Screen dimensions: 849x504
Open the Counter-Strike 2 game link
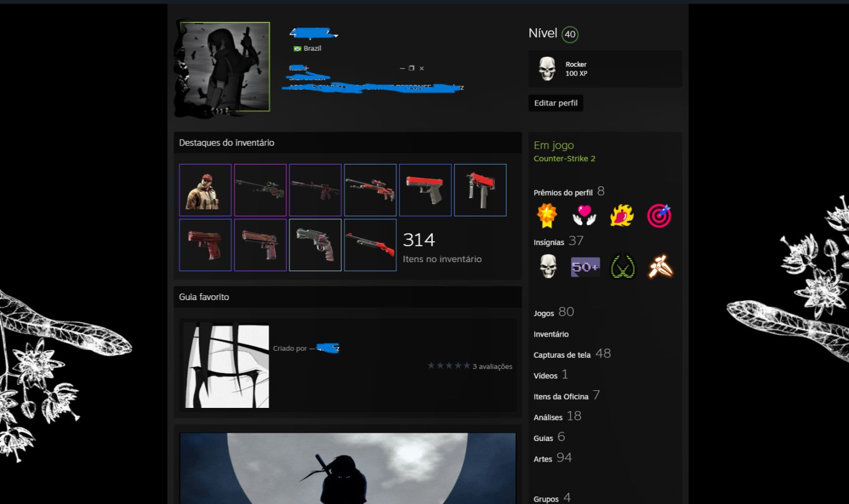564,159
